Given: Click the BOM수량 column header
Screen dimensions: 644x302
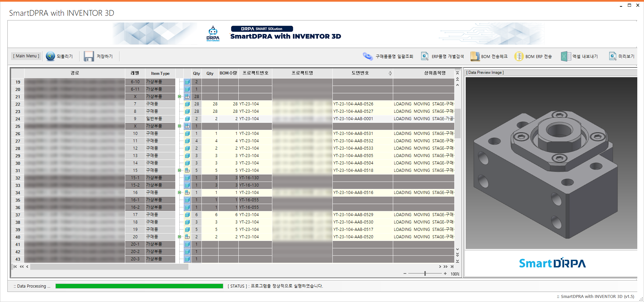Looking at the screenshot, I should [x=228, y=73].
